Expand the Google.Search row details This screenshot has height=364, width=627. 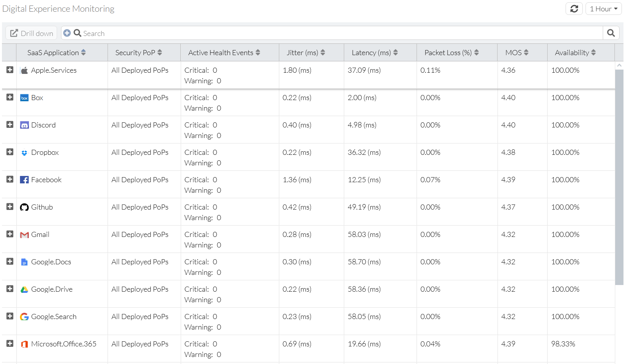tap(9, 316)
